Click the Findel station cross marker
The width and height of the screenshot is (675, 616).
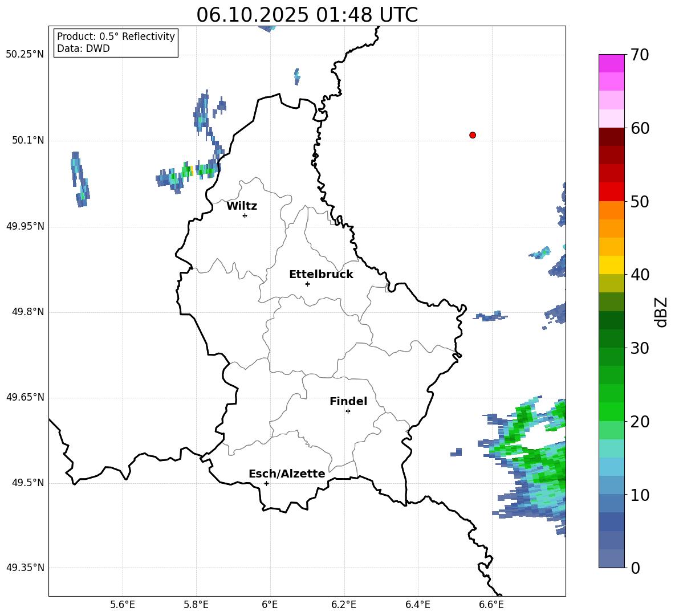coord(348,411)
